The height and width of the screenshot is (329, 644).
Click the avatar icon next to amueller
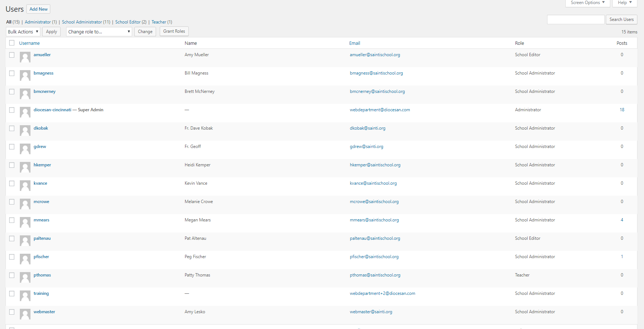click(x=25, y=57)
